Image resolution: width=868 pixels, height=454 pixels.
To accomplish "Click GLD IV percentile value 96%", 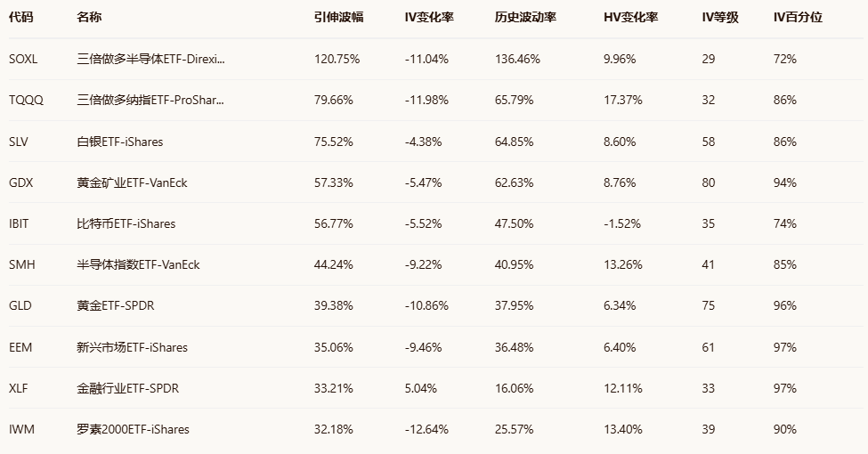I will pos(784,305).
